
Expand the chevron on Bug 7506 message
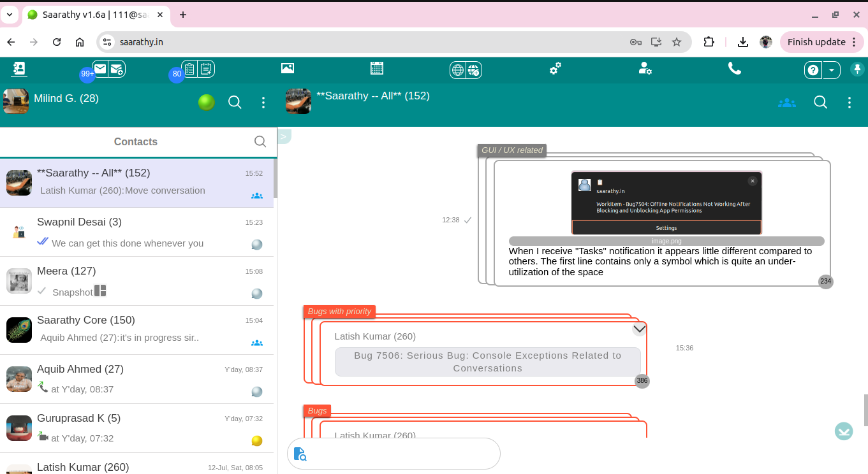[x=639, y=328]
